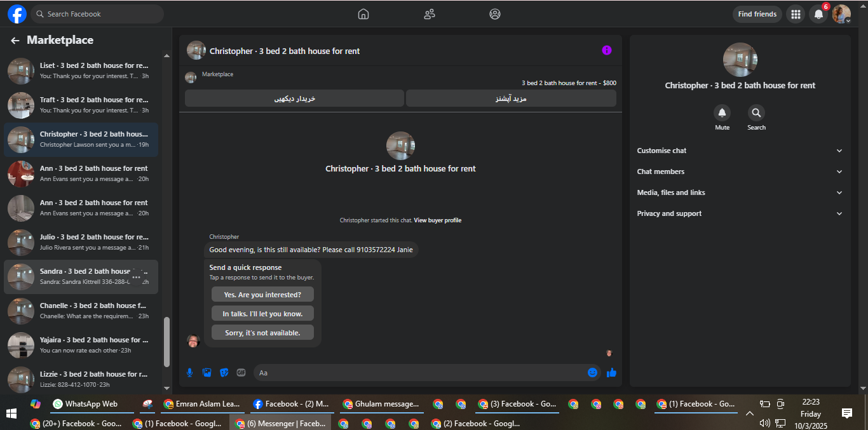The width and height of the screenshot is (868, 430).
Task: Send a thumbs-up like
Action: coord(611,373)
